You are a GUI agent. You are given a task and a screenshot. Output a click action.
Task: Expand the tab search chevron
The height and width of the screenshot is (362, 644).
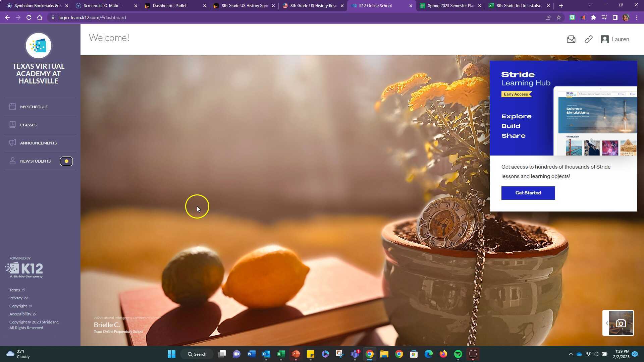[x=590, y=5]
